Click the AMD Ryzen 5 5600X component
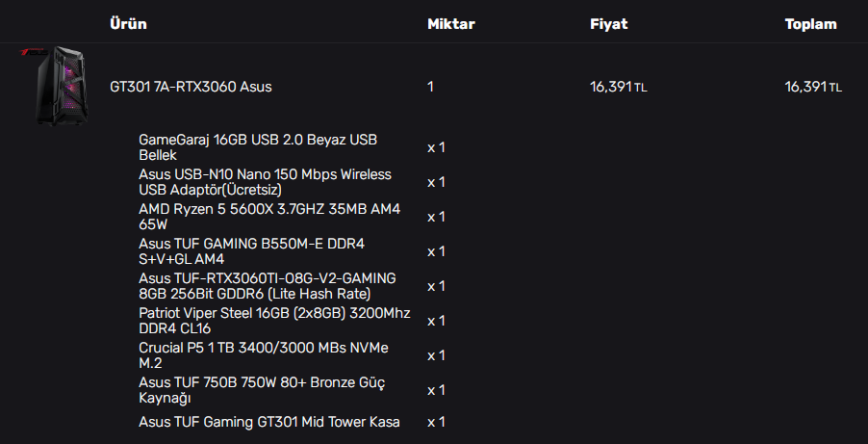The width and height of the screenshot is (868, 444). (x=268, y=217)
